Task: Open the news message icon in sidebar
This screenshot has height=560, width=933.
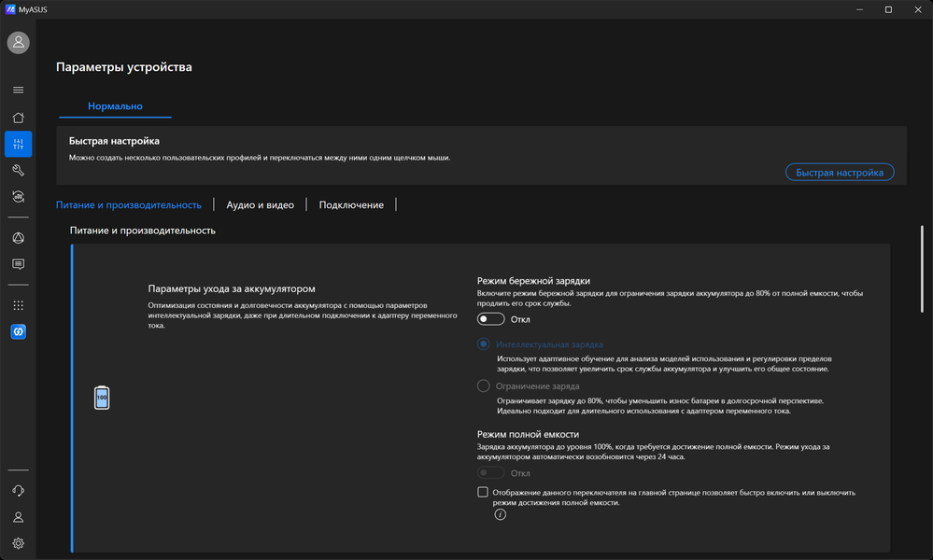Action: click(19, 264)
